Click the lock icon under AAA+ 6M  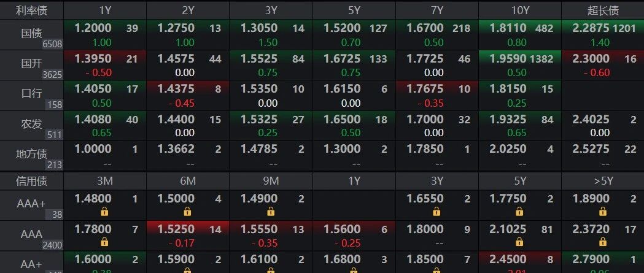[187, 211]
